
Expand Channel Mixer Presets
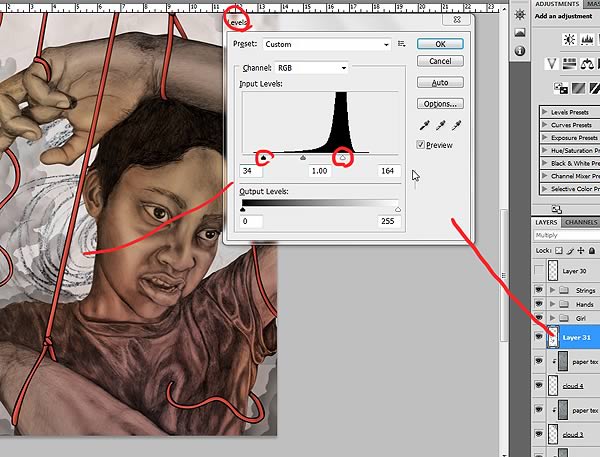(x=545, y=176)
